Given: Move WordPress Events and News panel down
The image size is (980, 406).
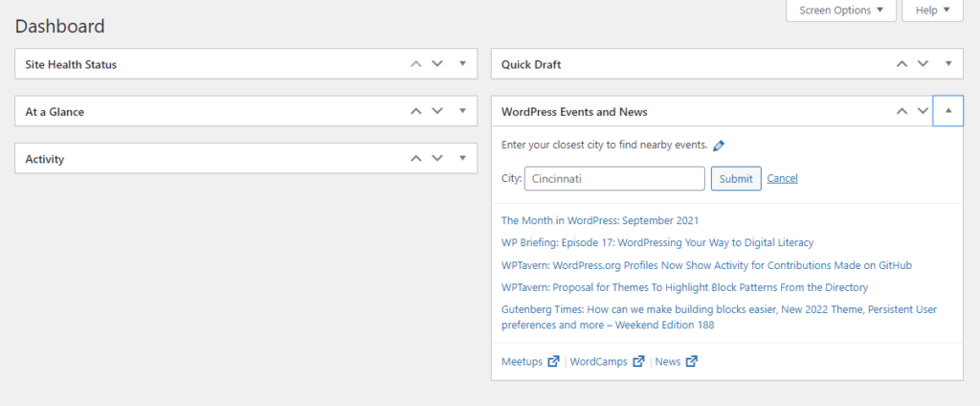Looking at the screenshot, I should (923, 111).
